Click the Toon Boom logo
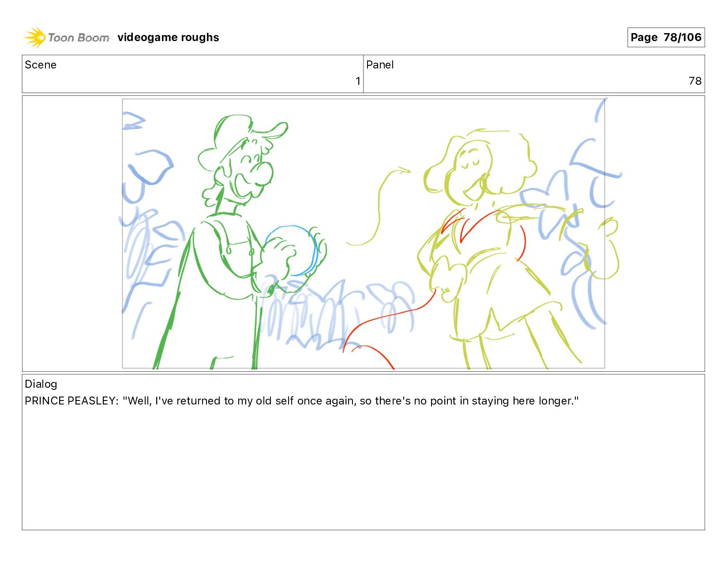Image resolution: width=728 pixels, height=563 pixels. (x=66, y=37)
